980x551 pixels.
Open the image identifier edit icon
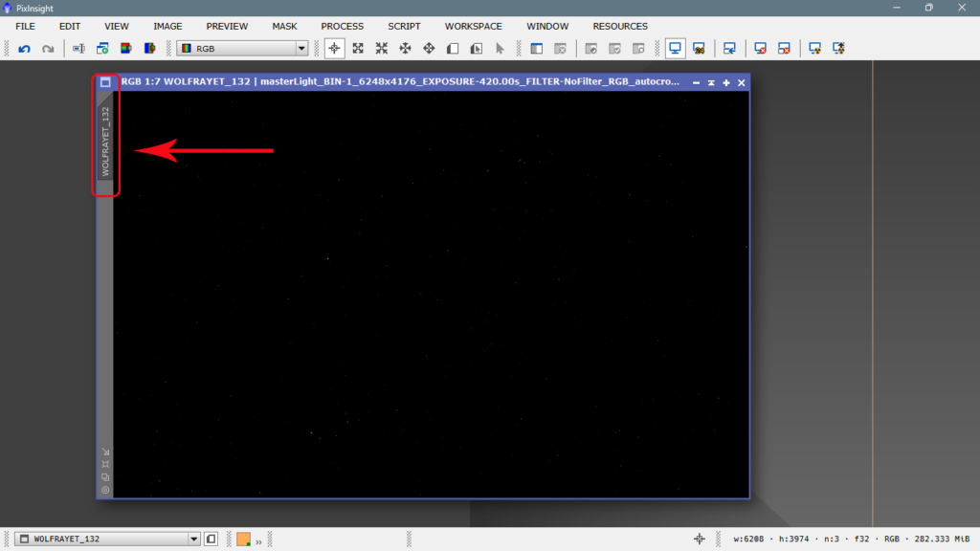tap(78, 49)
